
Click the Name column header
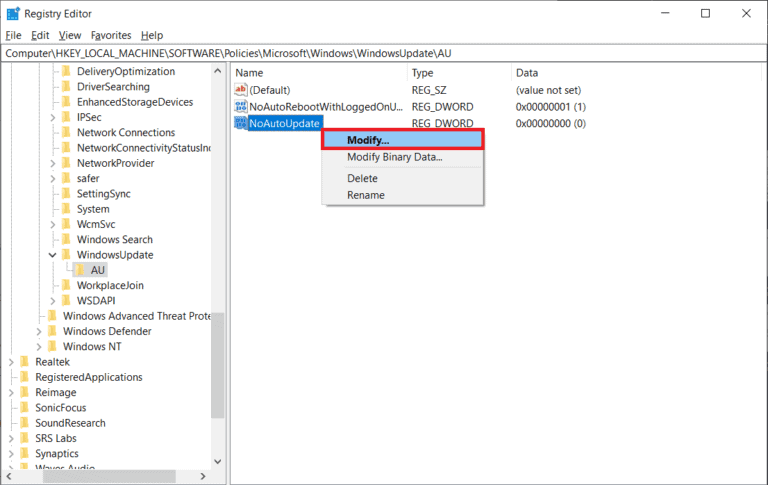tap(319, 73)
